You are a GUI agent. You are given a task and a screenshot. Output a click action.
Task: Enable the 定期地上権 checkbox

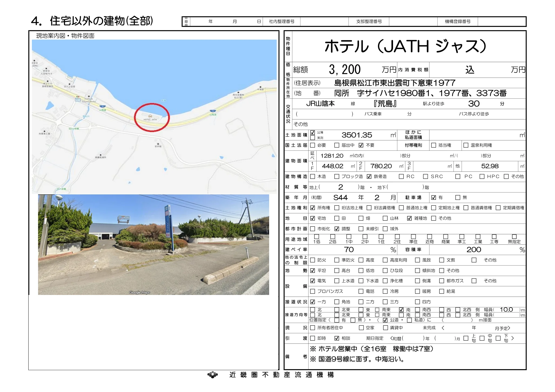point(434,208)
